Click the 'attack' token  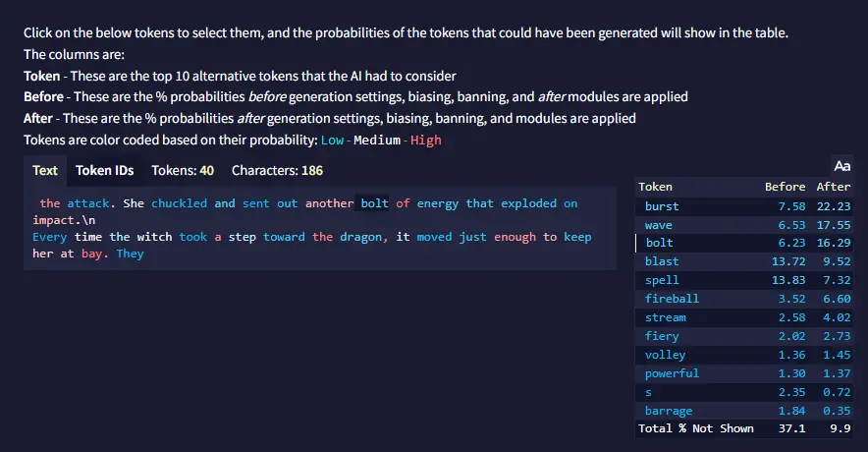pyautogui.click(x=88, y=203)
